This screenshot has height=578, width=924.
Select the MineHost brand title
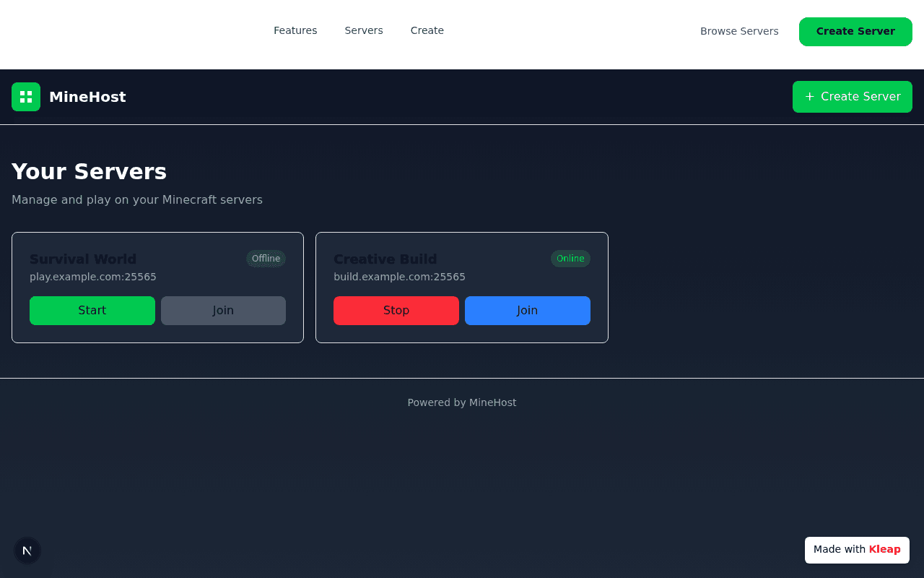87,97
